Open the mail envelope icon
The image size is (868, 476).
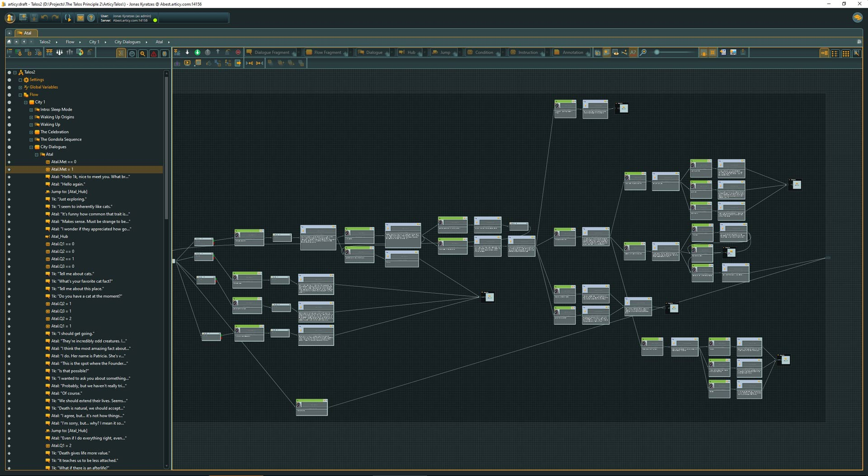(x=80, y=18)
